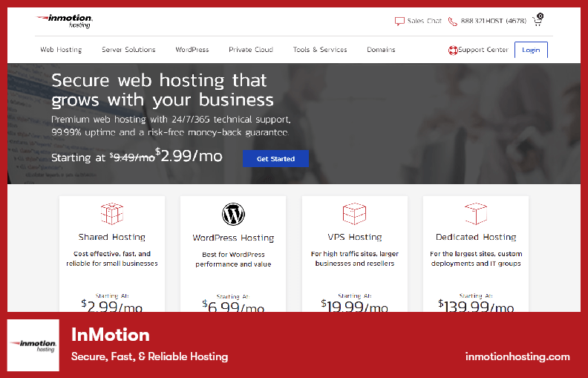Open the Private Cloud menu
The height and width of the screenshot is (378, 588).
click(x=251, y=50)
